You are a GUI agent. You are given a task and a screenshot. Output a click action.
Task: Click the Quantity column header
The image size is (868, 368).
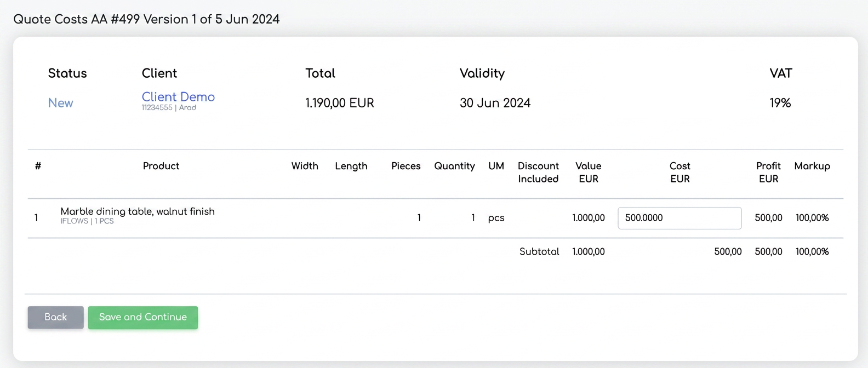click(x=454, y=166)
